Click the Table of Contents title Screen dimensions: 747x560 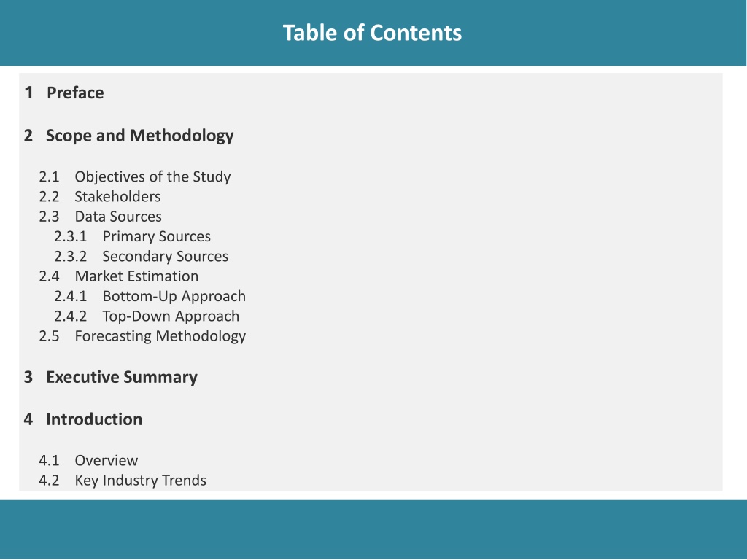click(x=372, y=33)
